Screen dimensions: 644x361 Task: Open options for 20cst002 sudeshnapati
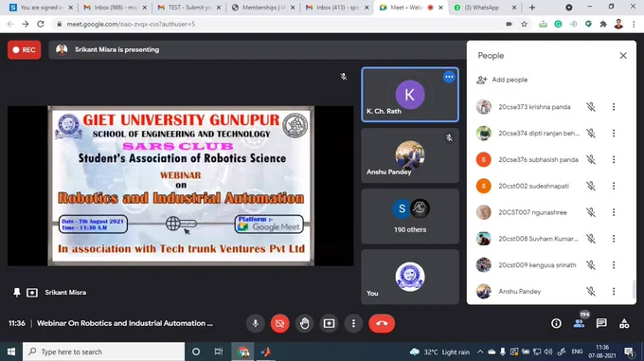pyautogui.click(x=614, y=186)
